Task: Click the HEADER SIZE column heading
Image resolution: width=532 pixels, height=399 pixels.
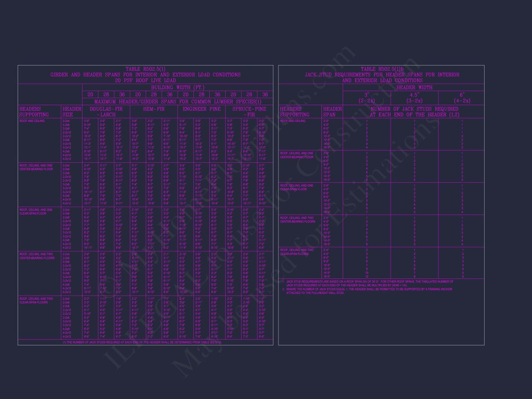Action: (x=72, y=112)
